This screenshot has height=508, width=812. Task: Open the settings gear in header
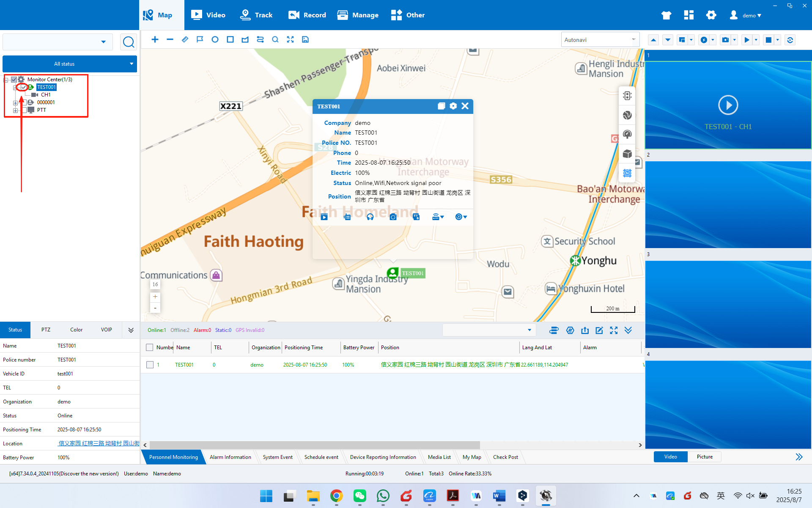pyautogui.click(x=711, y=15)
